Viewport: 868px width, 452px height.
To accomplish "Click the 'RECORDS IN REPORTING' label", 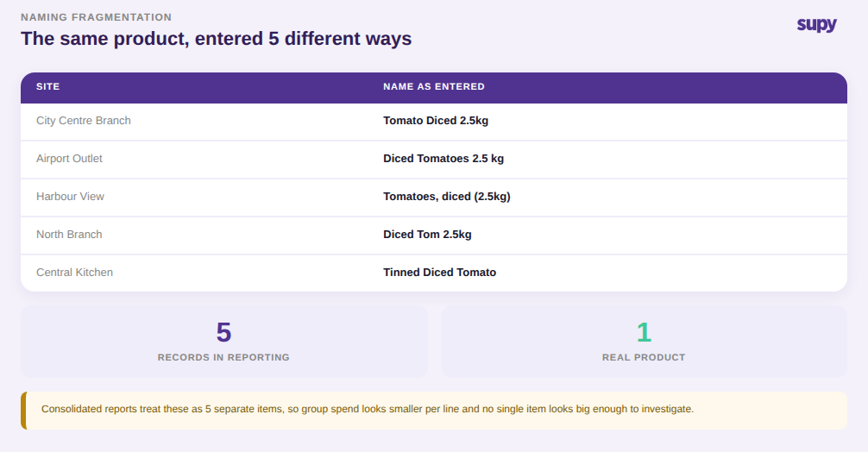I will [223, 357].
